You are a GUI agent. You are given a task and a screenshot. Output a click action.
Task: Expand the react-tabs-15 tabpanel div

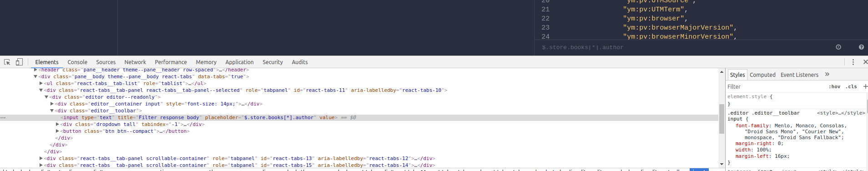(41, 166)
